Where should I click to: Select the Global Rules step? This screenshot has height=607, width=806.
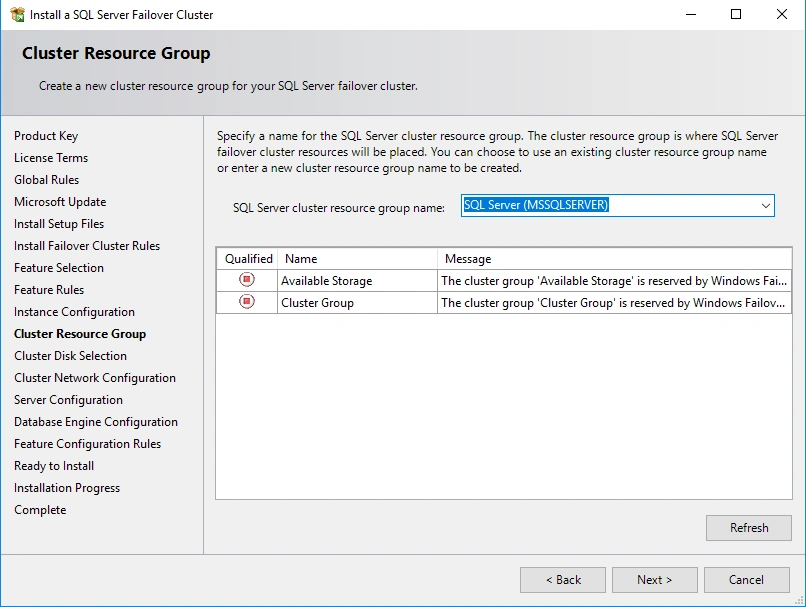tap(47, 180)
